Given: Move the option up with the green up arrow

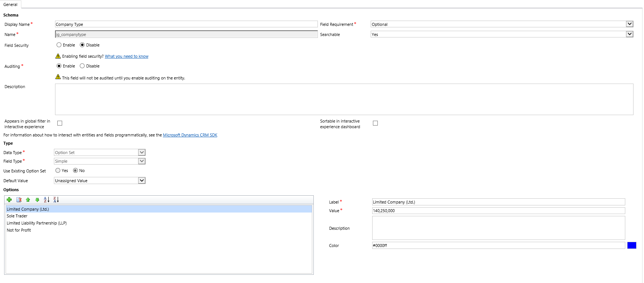Looking at the screenshot, I should [x=28, y=200].
